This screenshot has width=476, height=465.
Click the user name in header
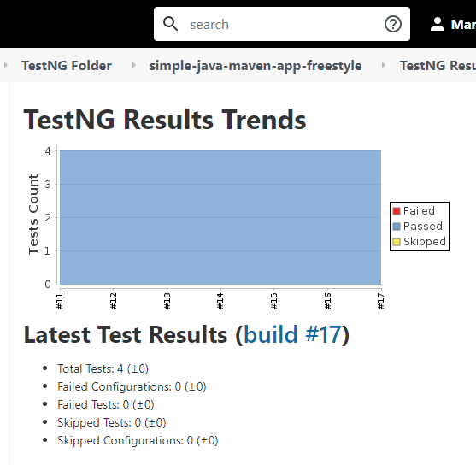[463, 24]
